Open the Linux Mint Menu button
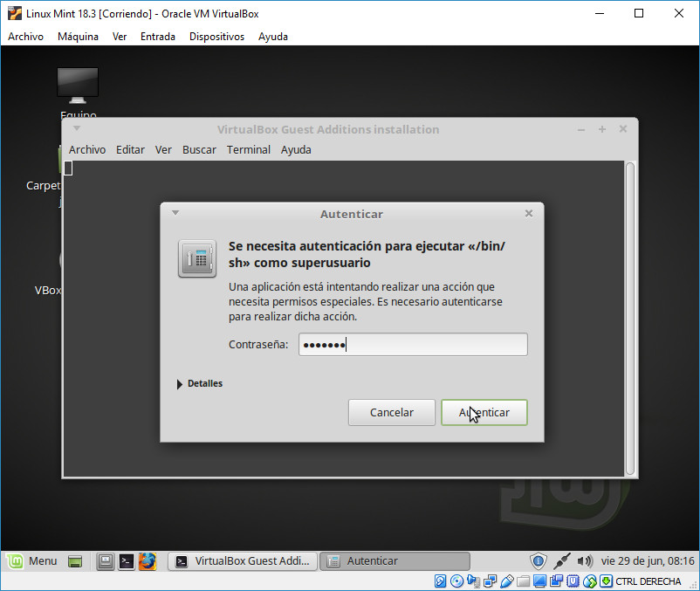Viewport: 700px width, 591px height. click(31, 560)
